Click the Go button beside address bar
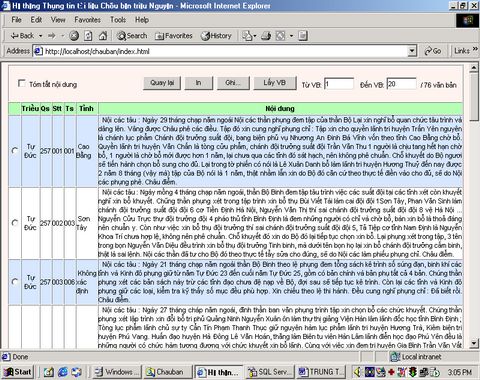Viewport: 480px width, 380px height. [x=433, y=51]
